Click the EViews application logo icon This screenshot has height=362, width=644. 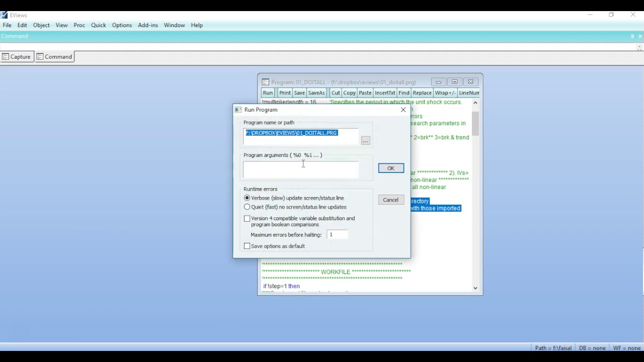(5, 15)
